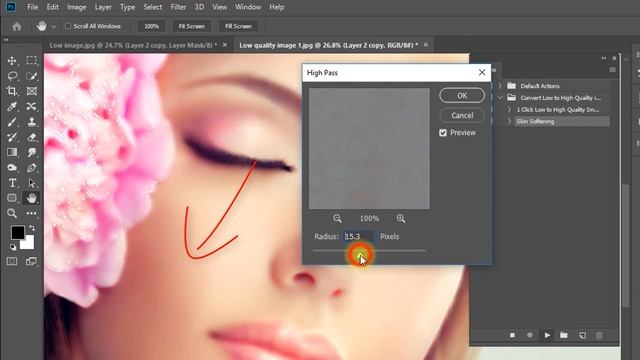640x360 pixels.
Task: Select the Gradient tool
Action: [12, 152]
